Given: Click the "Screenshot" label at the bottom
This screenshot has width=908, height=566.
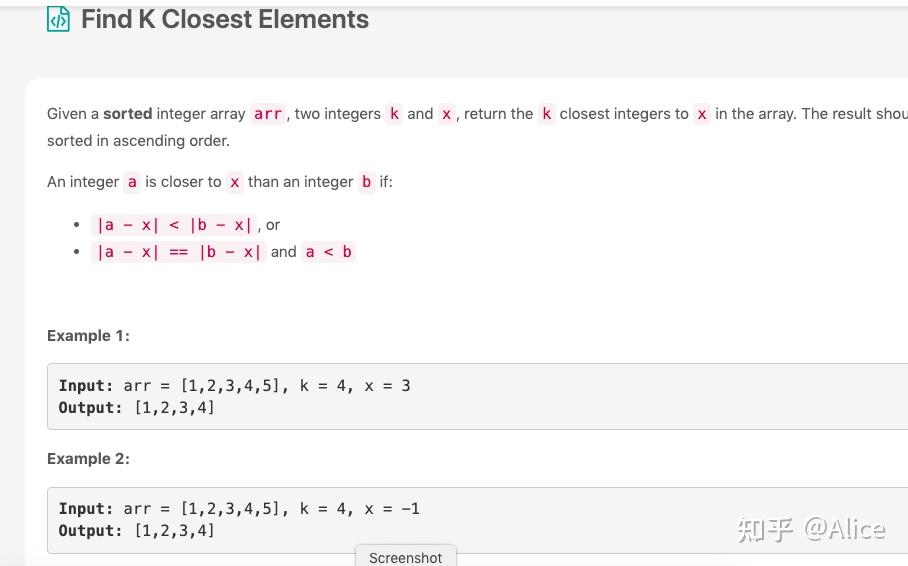Looking at the screenshot, I should click(x=405, y=558).
